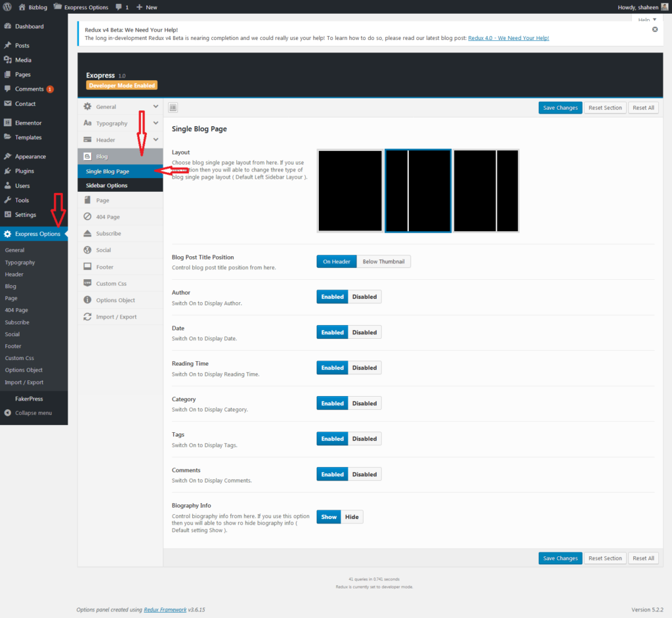Viewport: 672px width, 618px height.
Task: Click the Users icon in sidebar
Action: pos(8,185)
